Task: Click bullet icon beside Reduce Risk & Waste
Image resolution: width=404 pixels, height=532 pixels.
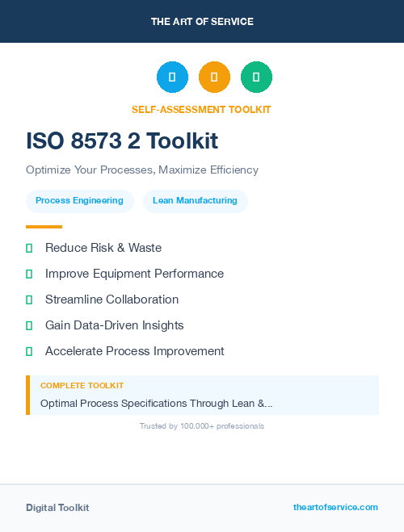Action: pyautogui.click(x=29, y=248)
